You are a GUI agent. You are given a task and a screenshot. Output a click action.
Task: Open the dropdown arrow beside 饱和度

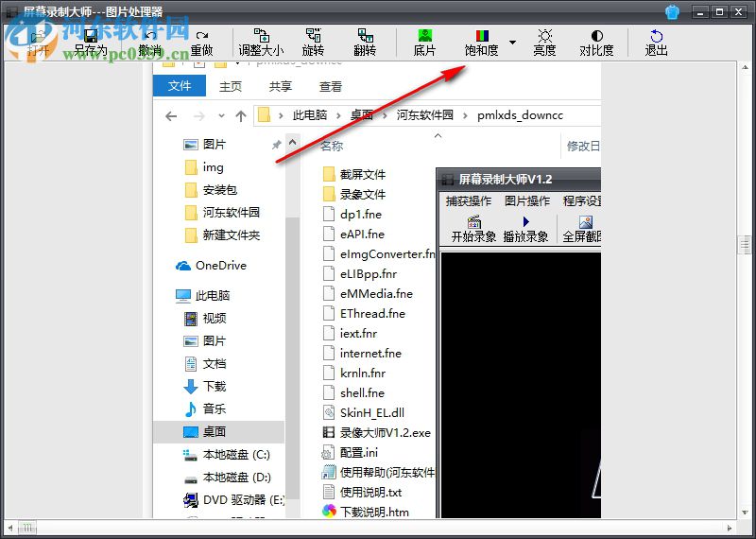pos(512,43)
